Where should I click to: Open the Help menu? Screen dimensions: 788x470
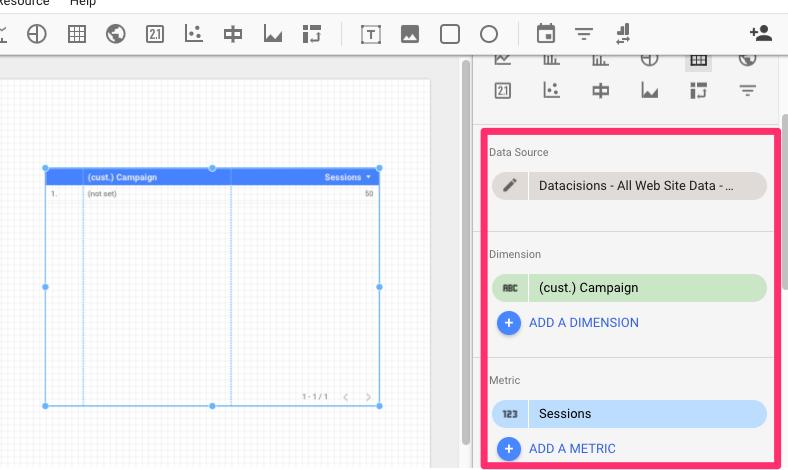83,3
